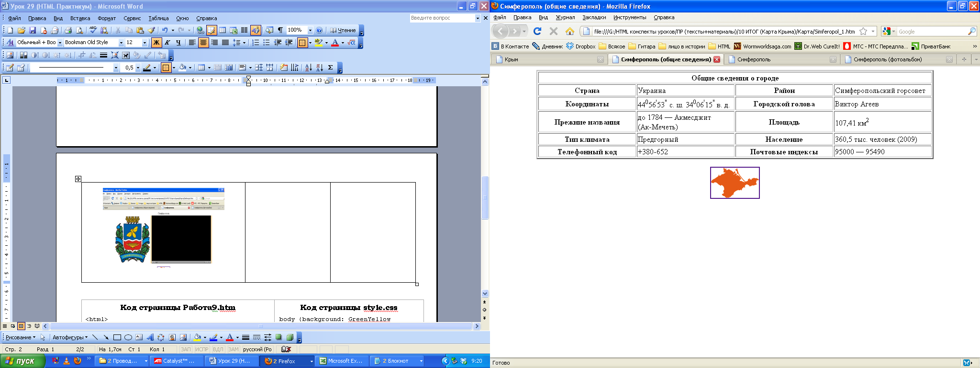Toggle bulleted list formatting
Viewport: 980px width, 368px height.
coord(267,43)
